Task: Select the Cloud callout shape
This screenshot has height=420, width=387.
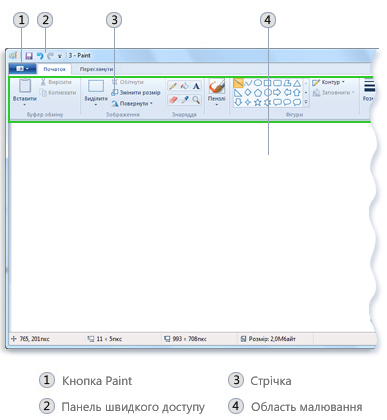Action: tap(297, 102)
